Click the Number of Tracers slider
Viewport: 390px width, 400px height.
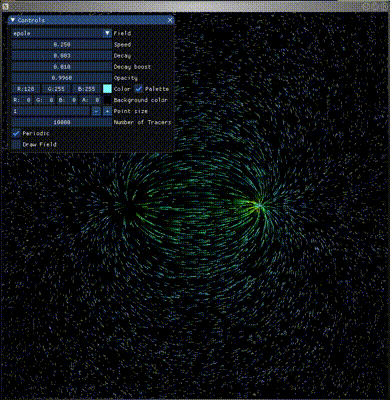coord(61,122)
